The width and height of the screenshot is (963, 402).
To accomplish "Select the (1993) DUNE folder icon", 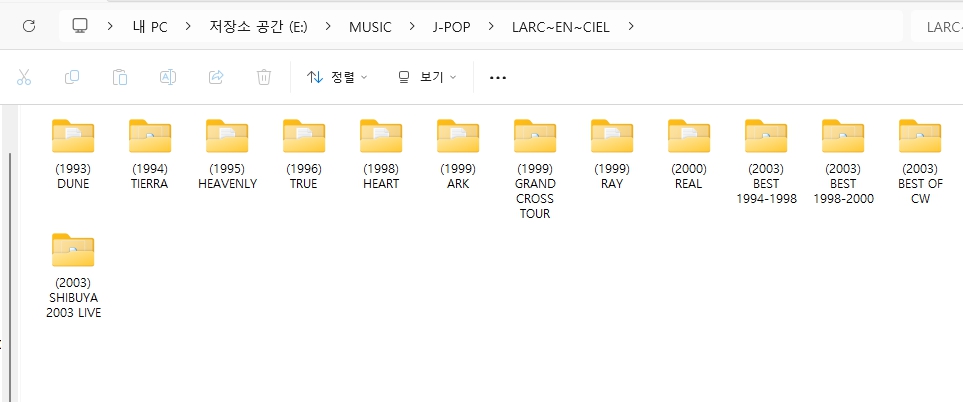I will (x=73, y=136).
